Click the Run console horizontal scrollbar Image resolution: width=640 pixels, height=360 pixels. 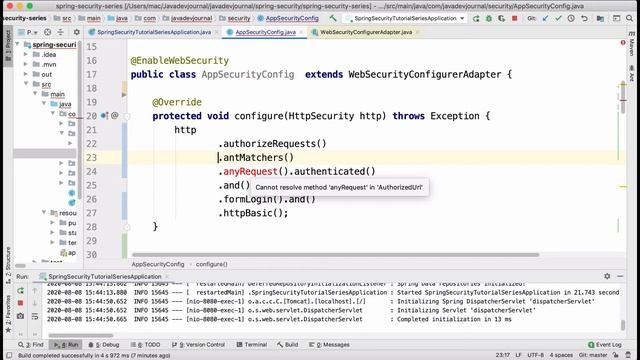click(81, 336)
